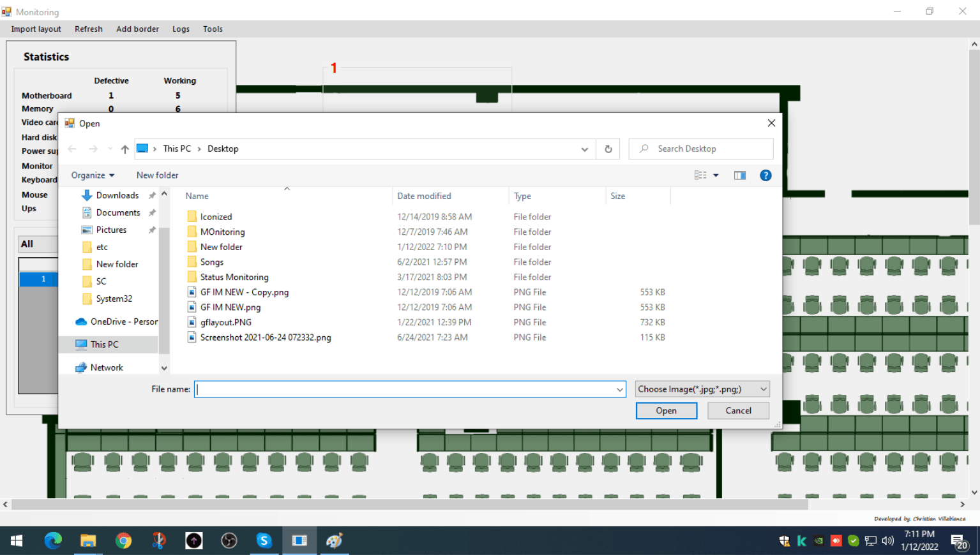Expand the change-view dropdown arrow
The width and height of the screenshot is (980, 555).
(715, 175)
